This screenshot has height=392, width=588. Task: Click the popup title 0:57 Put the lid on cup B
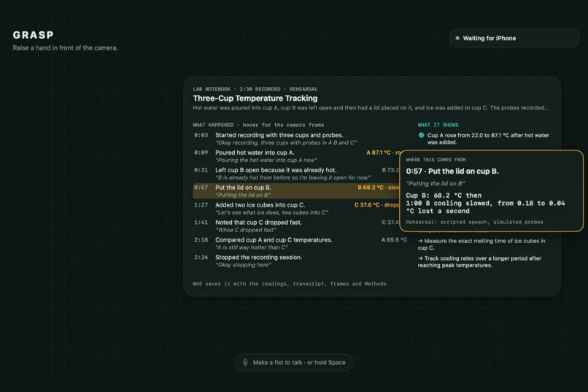point(452,172)
